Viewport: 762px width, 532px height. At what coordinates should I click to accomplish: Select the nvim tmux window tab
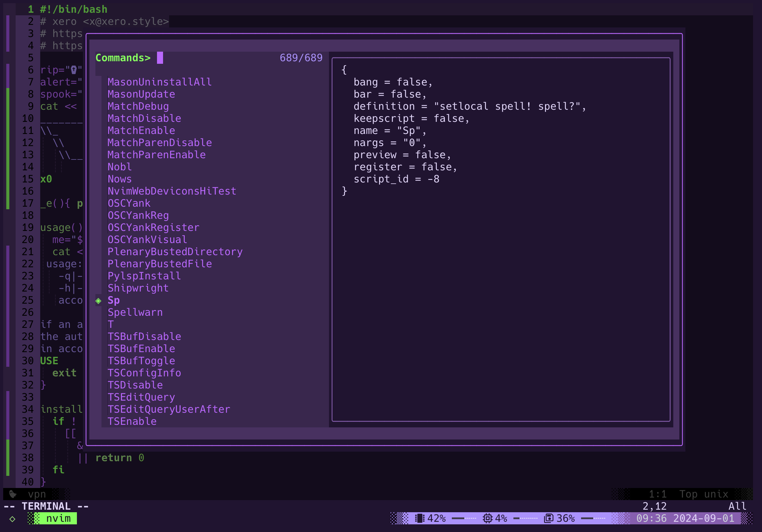click(58, 518)
